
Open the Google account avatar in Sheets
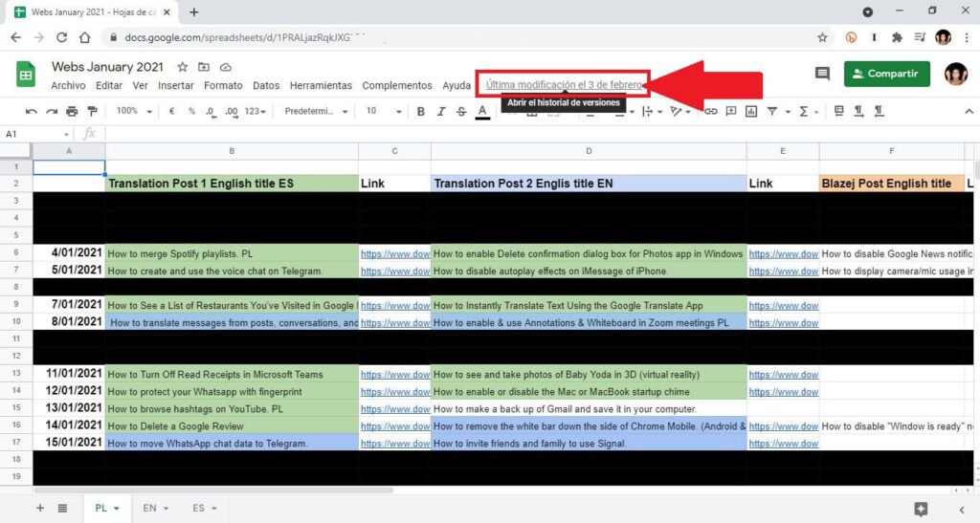956,74
